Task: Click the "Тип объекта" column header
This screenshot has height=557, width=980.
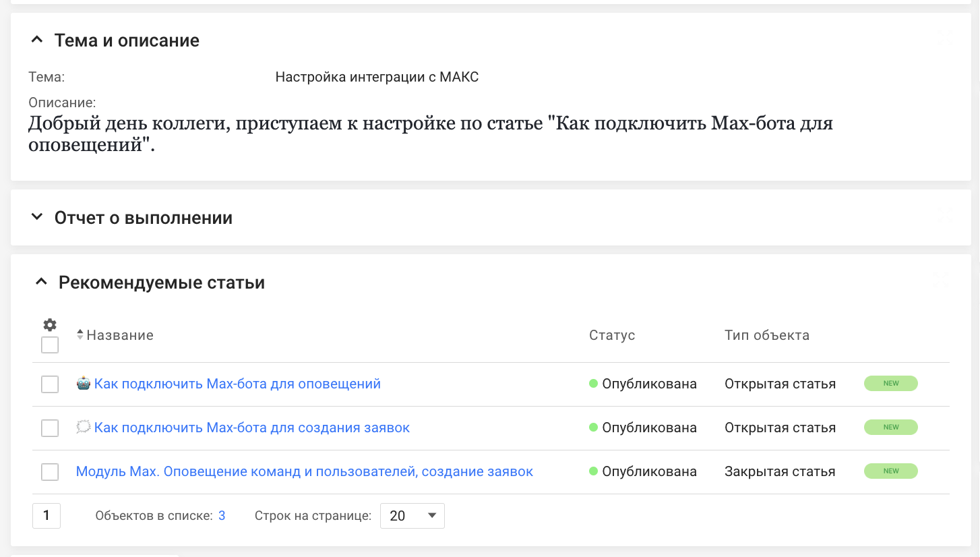Action: (767, 335)
